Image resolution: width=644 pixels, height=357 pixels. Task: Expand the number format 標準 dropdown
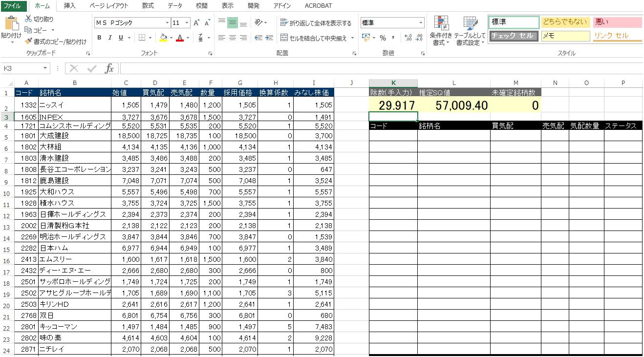pyautogui.click(x=421, y=23)
